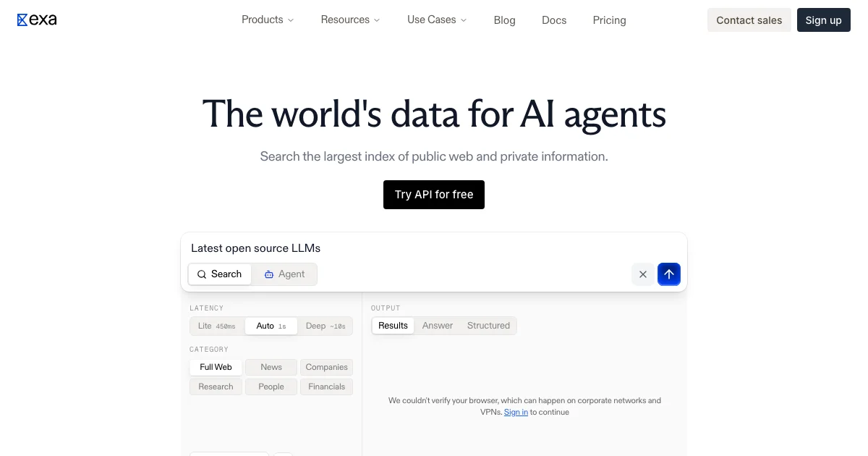Submit query with blue arrow button

point(669,274)
